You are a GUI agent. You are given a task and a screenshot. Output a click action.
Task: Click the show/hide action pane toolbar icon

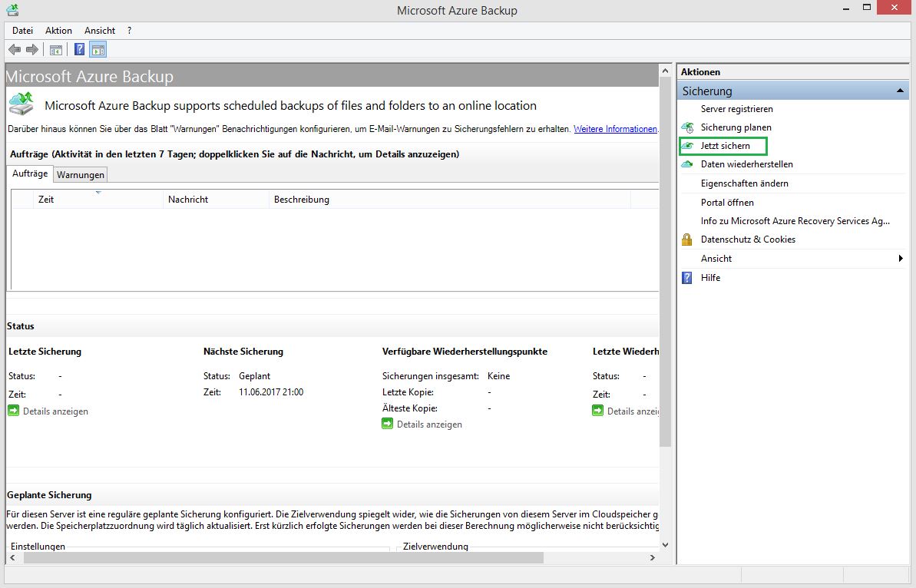[x=98, y=49]
